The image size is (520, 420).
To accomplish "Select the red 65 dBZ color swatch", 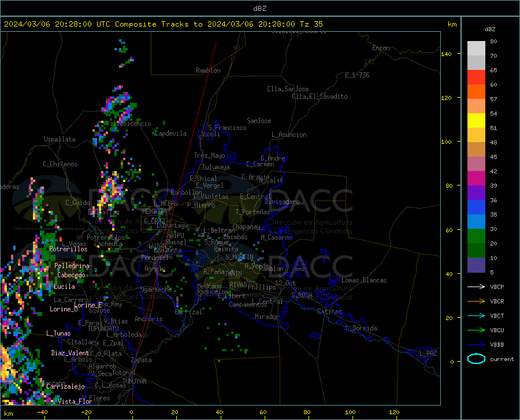I will (476, 77).
